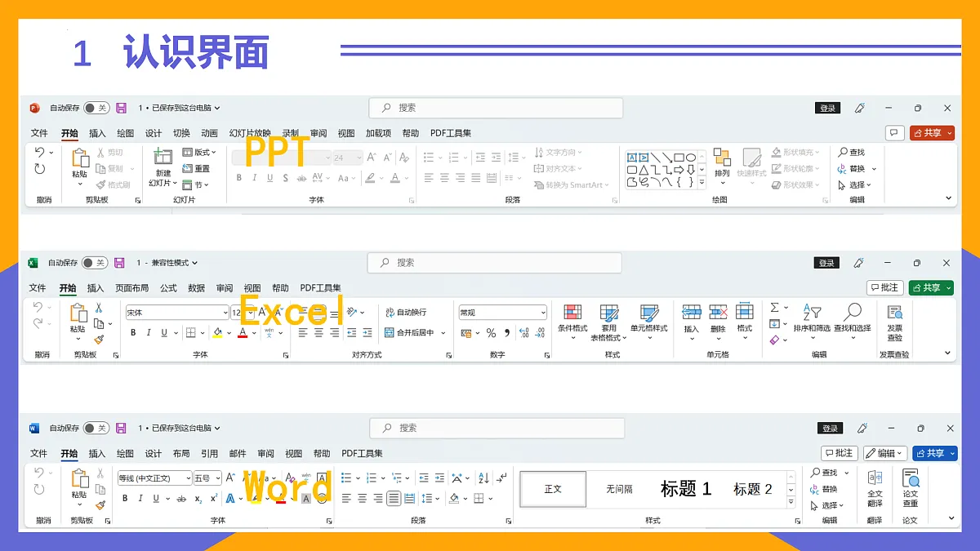Open the References tab in Word
Image resolution: width=980 pixels, height=551 pixels.
(209, 453)
